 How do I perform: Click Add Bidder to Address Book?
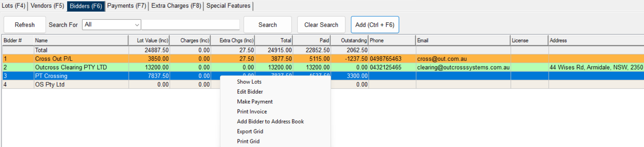(270, 122)
